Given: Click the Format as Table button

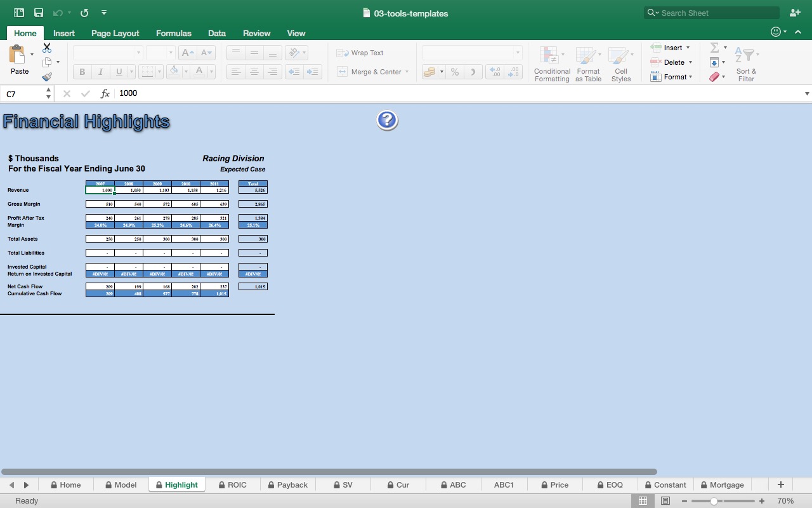Looking at the screenshot, I should pyautogui.click(x=587, y=63).
